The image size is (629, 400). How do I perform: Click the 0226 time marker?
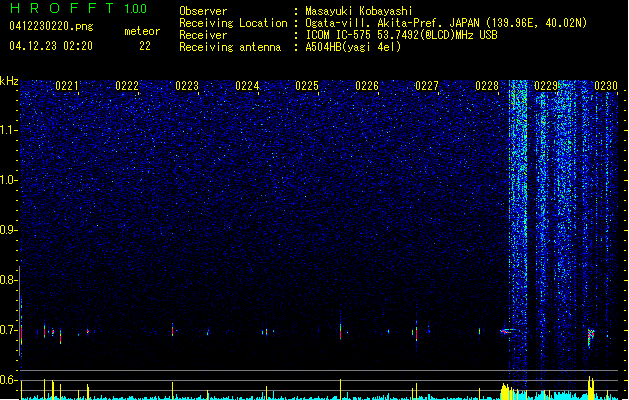coord(367,86)
